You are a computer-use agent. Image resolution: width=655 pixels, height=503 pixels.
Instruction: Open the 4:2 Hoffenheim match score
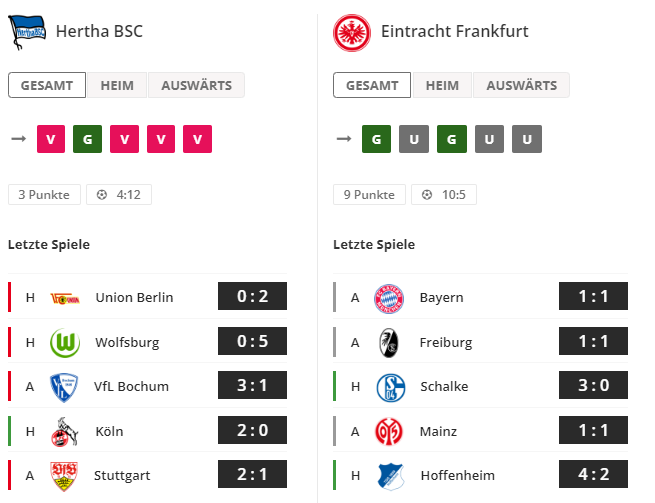593,474
